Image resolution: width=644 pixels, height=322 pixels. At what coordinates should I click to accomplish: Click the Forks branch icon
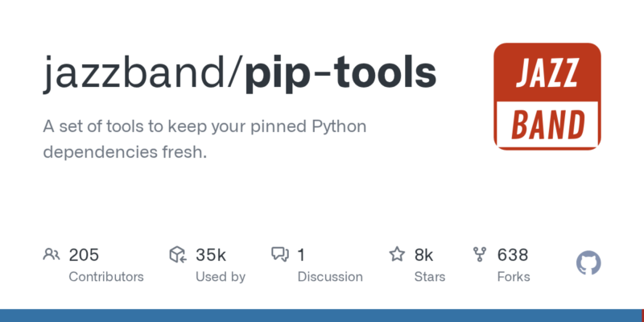click(x=481, y=255)
